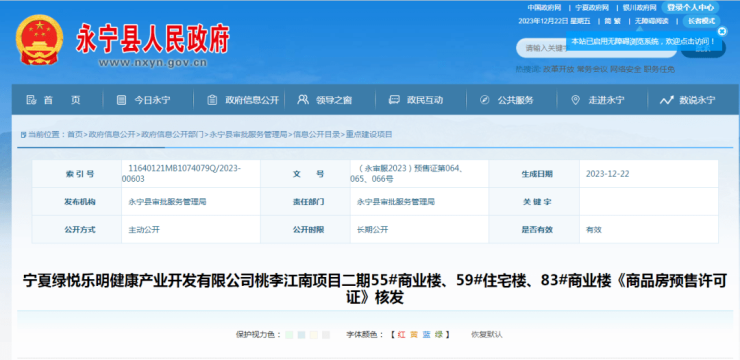The image size is (740, 360).
Task: Click the home page document icon
Action: [31, 100]
